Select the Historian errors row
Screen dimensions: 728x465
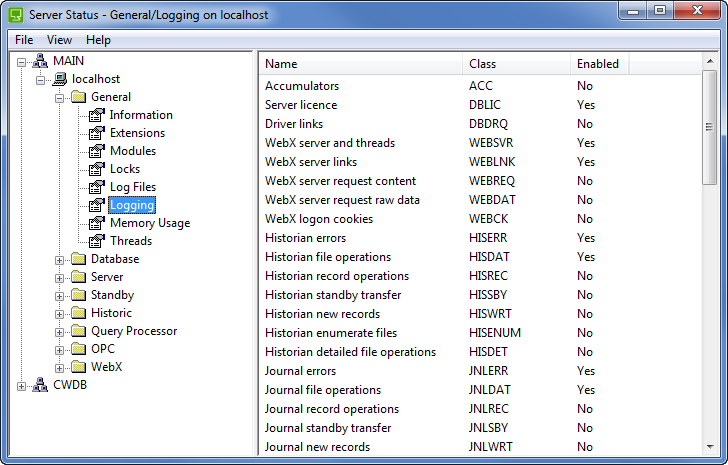[305, 238]
